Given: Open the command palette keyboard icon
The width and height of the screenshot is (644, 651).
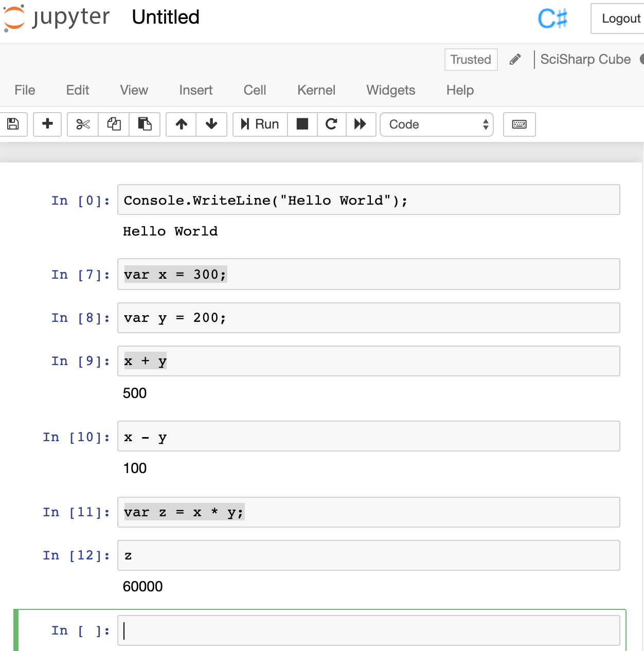Looking at the screenshot, I should point(519,124).
